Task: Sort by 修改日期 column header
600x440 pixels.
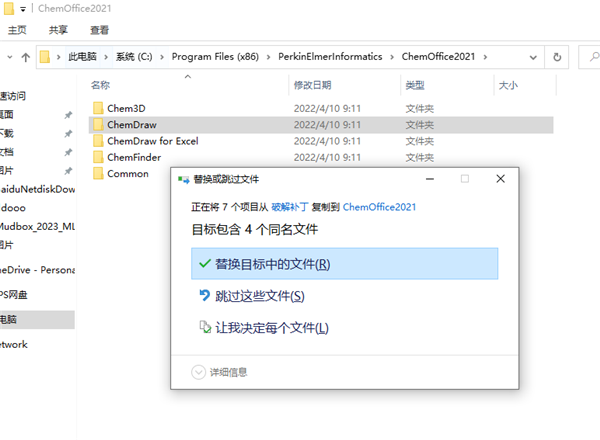Action: (x=312, y=85)
